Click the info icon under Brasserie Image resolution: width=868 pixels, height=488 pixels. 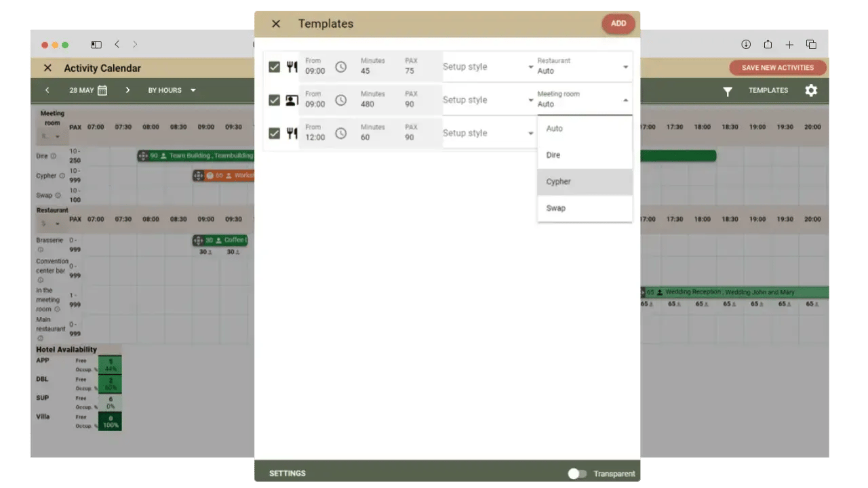click(x=40, y=249)
